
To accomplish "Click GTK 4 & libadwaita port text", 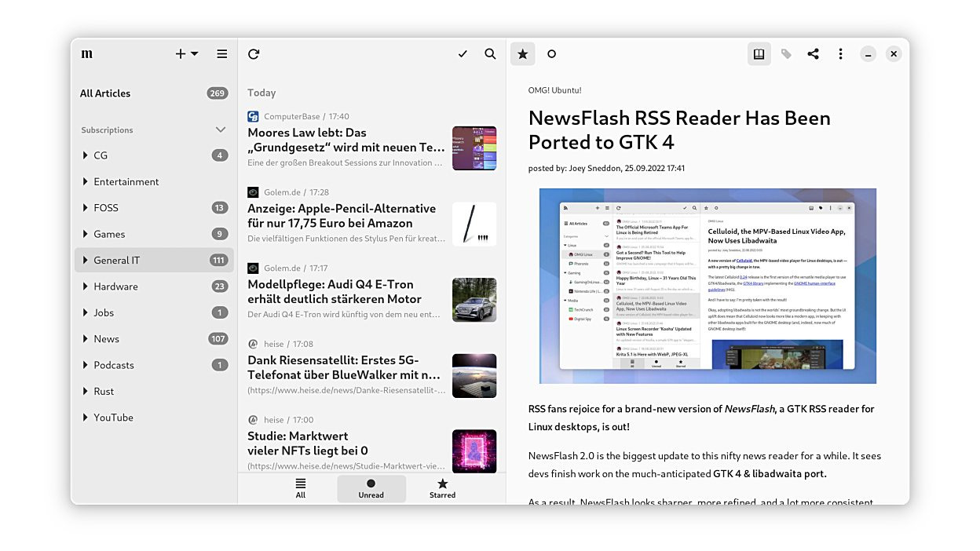I will pyautogui.click(x=769, y=474).
